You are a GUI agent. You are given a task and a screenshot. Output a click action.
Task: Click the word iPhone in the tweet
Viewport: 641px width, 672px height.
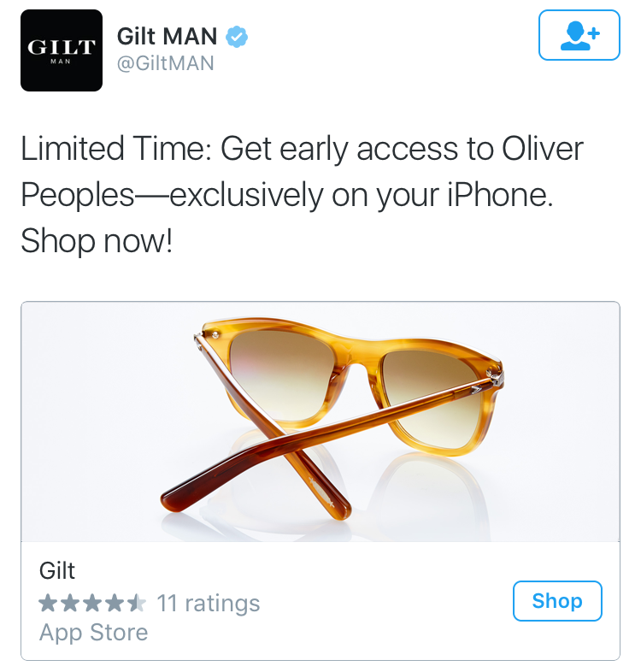click(501, 195)
